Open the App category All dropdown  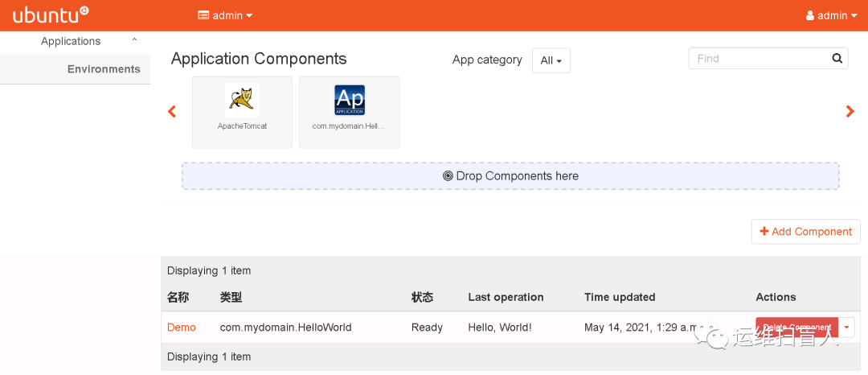(551, 60)
